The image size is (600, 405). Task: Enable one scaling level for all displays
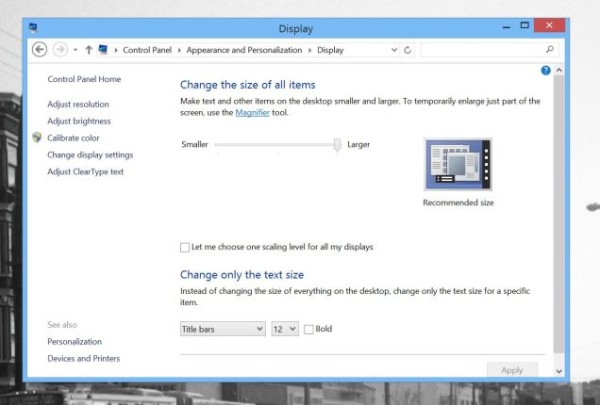185,247
